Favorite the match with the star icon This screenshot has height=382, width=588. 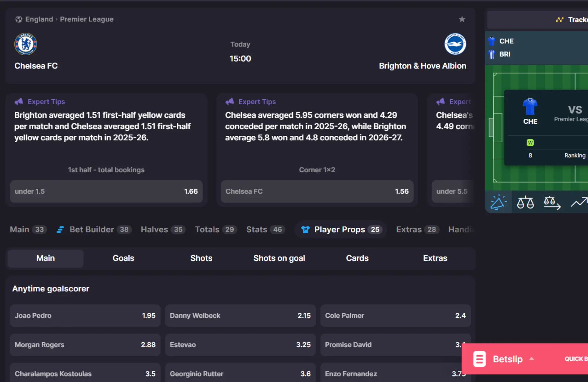pos(462,19)
